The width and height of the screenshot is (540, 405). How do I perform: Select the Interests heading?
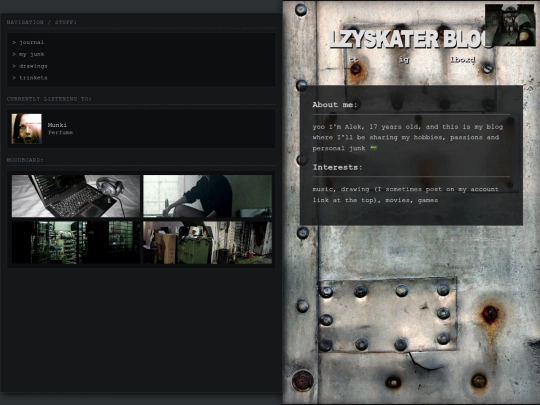coord(338,167)
